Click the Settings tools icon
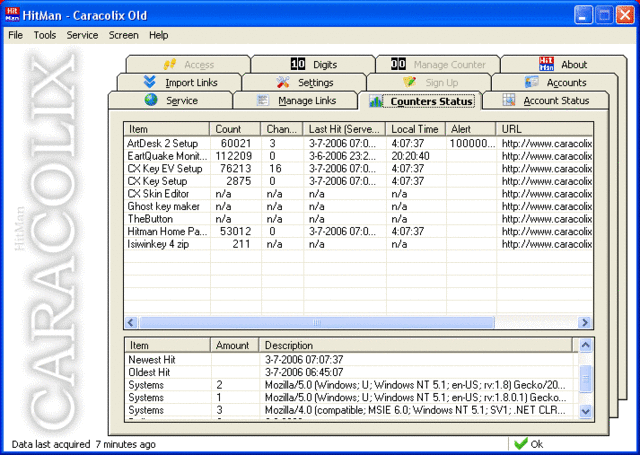This screenshot has width=640, height=455. click(282, 82)
